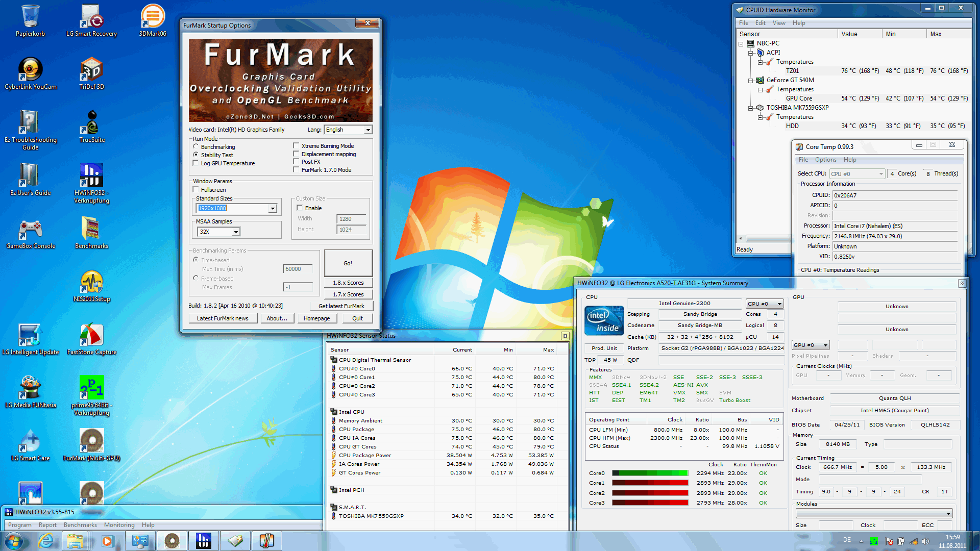This screenshot has height=551, width=980.
Task: Click Internet Explorer on the taskbar
Action: coord(46,541)
